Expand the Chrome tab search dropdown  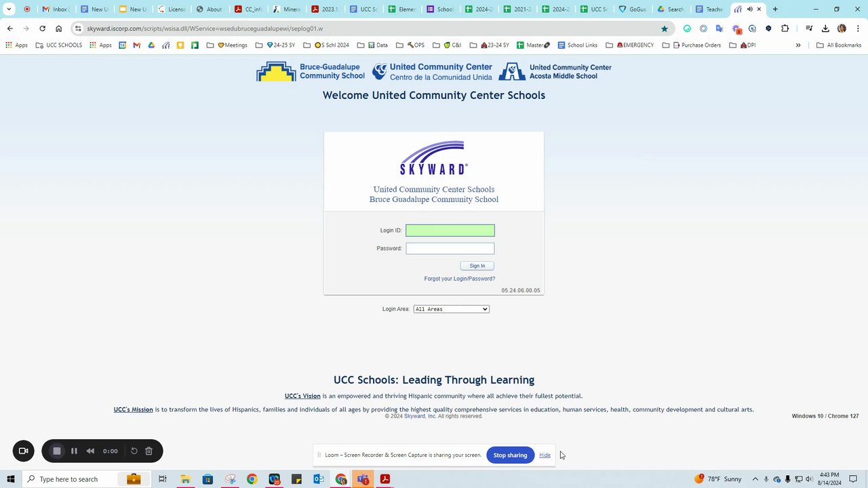tap(9, 9)
